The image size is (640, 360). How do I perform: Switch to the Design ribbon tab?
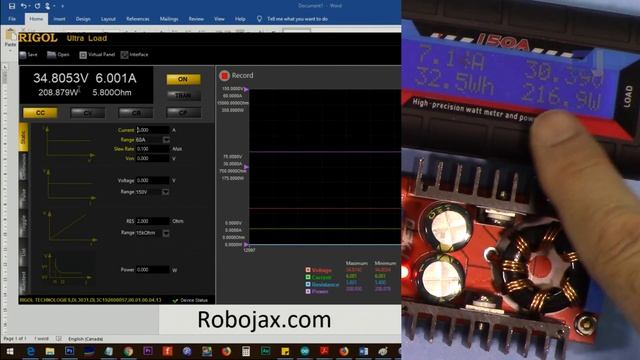coord(83,19)
